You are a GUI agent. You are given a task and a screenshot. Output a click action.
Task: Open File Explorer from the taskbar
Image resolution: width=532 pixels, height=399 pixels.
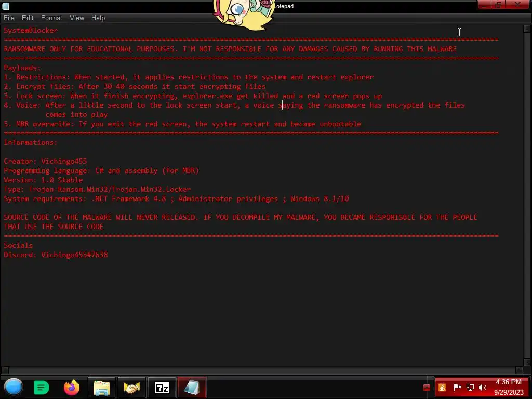click(102, 388)
